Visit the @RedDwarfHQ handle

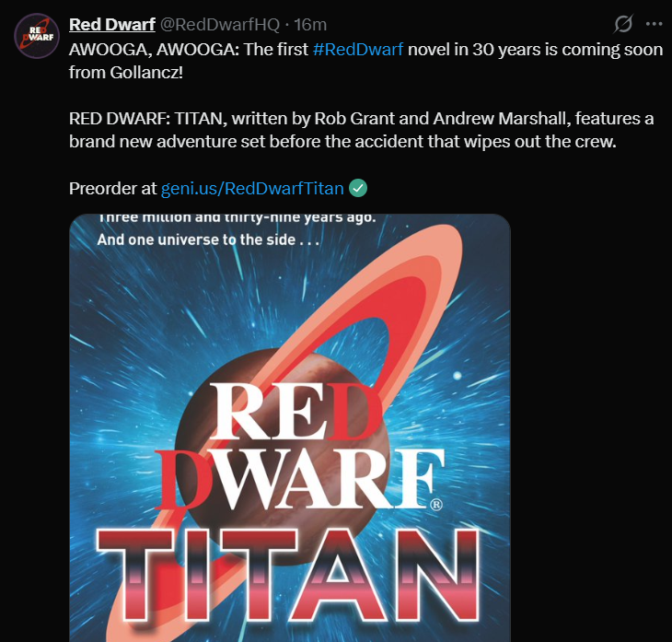pos(220,25)
